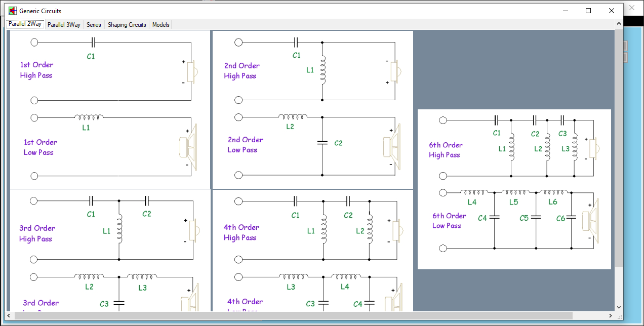Click the tweeter symbol in 1st Order High Pass
The image size is (644, 326).
(x=191, y=72)
